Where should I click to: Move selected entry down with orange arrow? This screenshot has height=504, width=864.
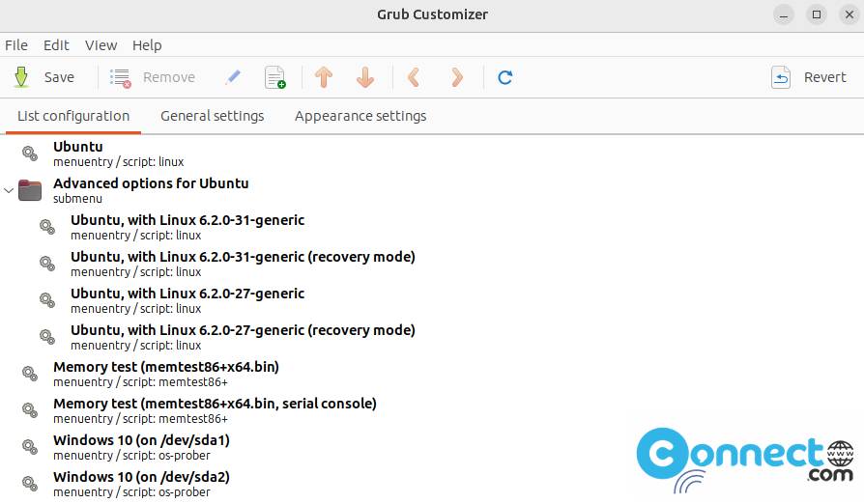point(365,77)
